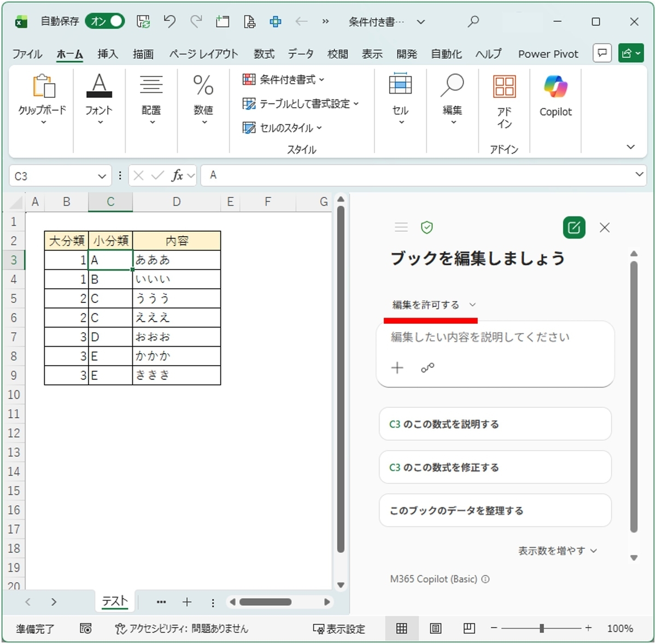Open the workbook title dropdown chevron
656x644 pixels.
coord(420,22)
